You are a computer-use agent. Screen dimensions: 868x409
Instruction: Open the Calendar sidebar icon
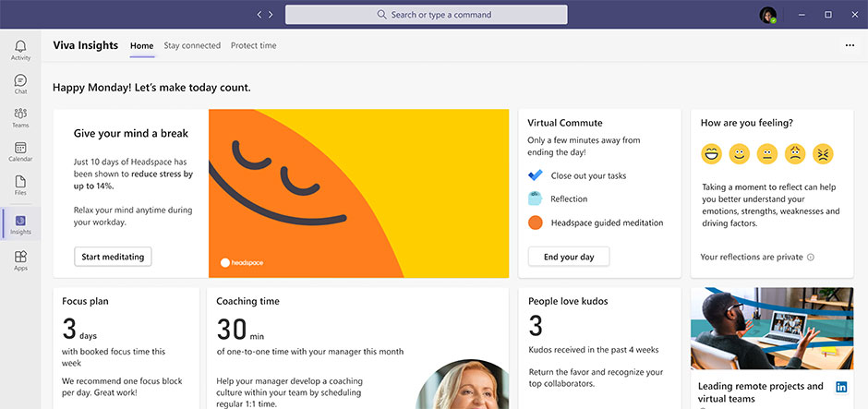tap(20, 151)
